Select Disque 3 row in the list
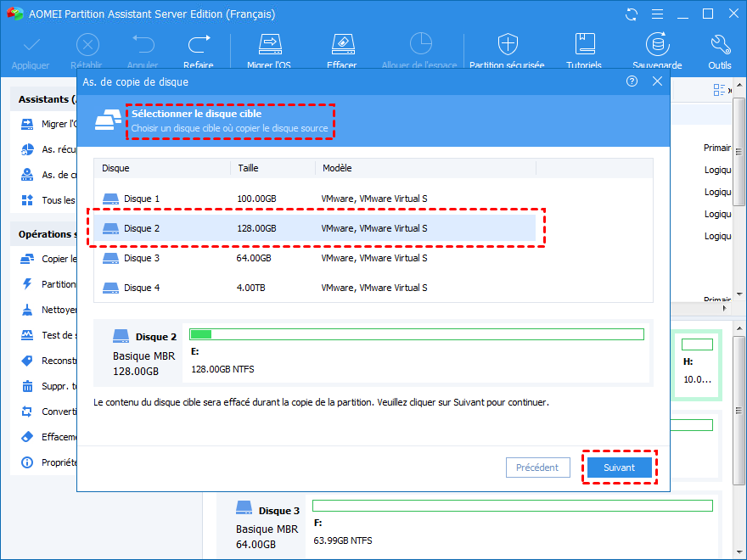747x560 pixels. (314, 258)
